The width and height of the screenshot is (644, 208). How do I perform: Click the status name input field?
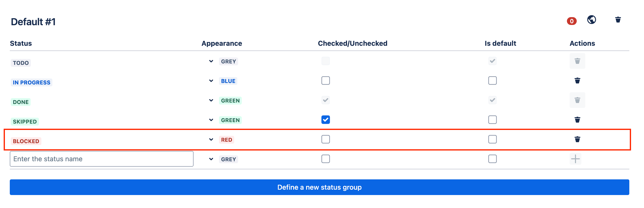click(101, 159)
